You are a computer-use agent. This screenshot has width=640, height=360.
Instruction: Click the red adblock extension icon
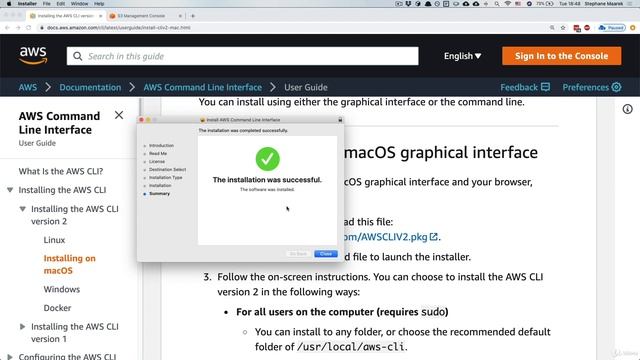coord(587,28)
